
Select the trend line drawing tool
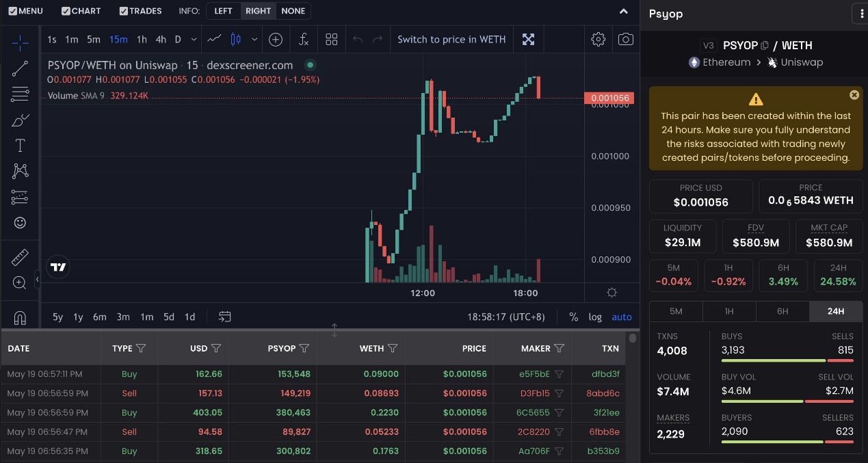tap(20, 68)
